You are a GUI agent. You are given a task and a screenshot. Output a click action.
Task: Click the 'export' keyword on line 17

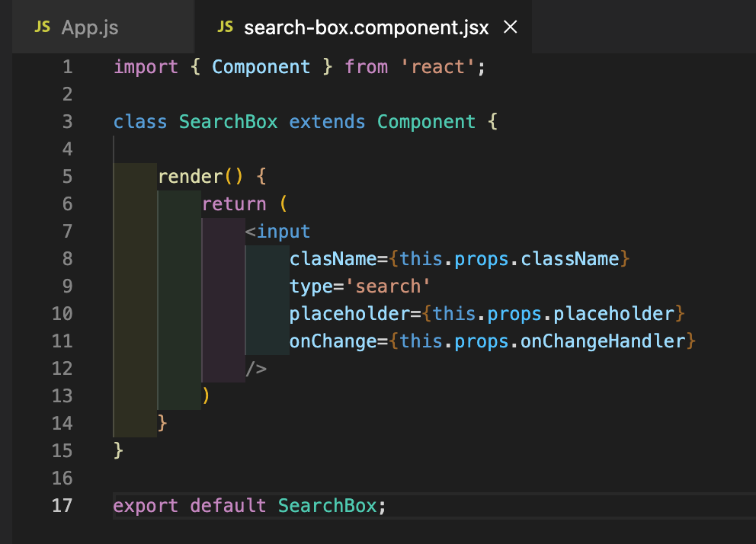pos(146,506)
